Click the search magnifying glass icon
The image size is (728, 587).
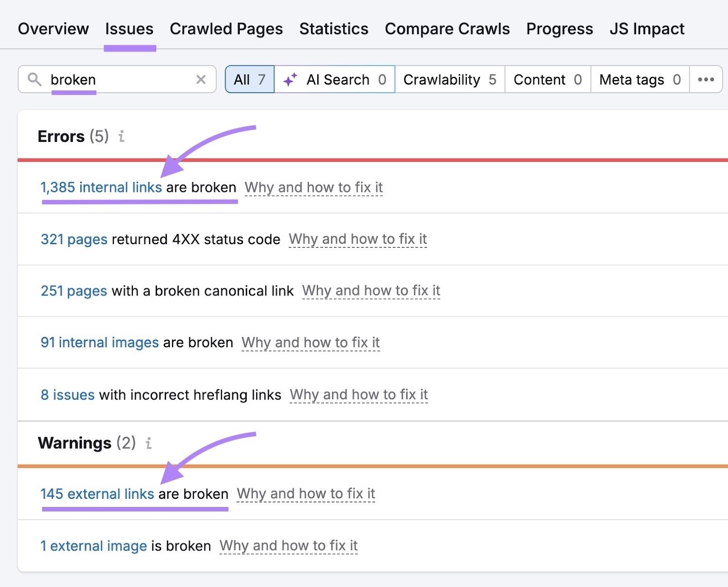(35, 80)
